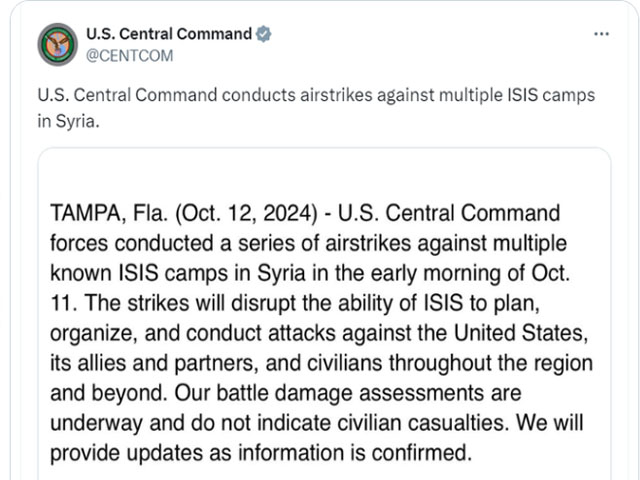This screenshot has height=480, width=640.
Task: Open the CENTCOM profile avatar
Action: pyautogui.click(x=58, y=44)
